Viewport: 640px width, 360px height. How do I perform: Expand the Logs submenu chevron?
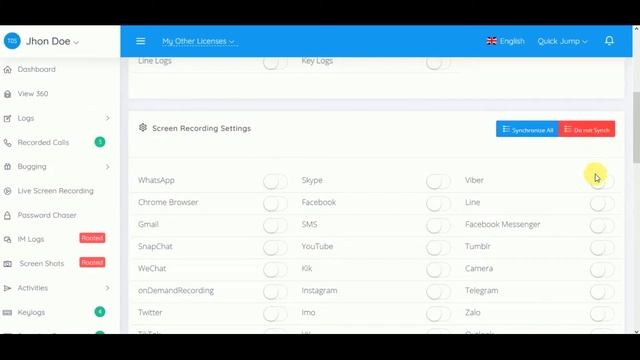(107, 118)
